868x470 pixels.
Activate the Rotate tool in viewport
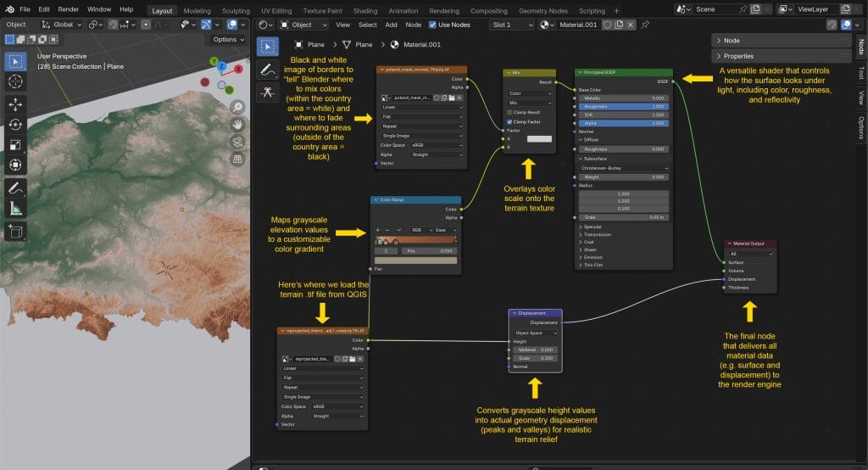point(15,124)
